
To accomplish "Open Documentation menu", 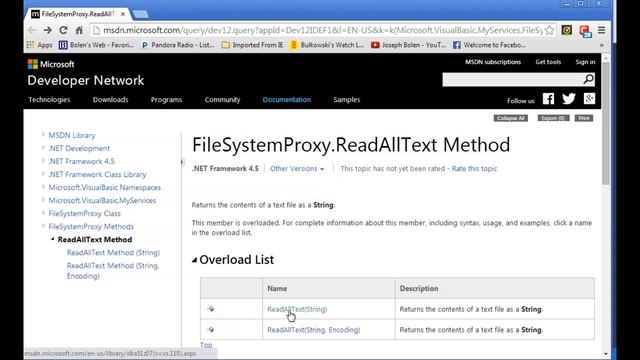I will point(287,100).
